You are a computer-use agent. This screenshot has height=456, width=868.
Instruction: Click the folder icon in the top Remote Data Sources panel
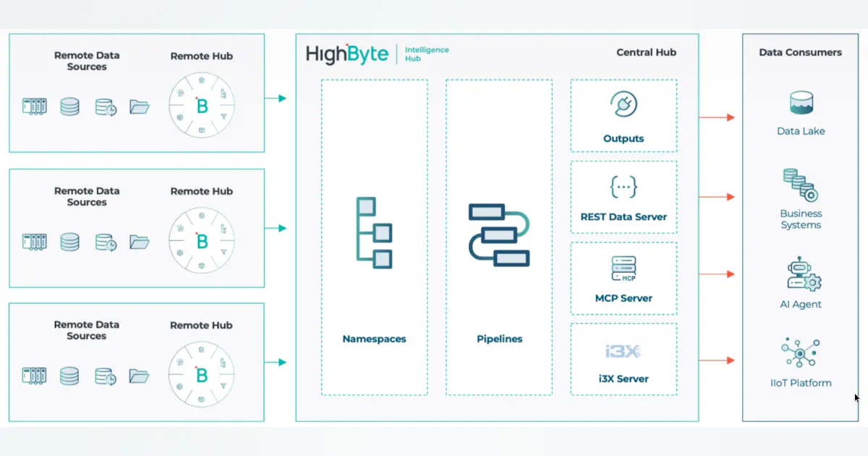tap(140, 107)
